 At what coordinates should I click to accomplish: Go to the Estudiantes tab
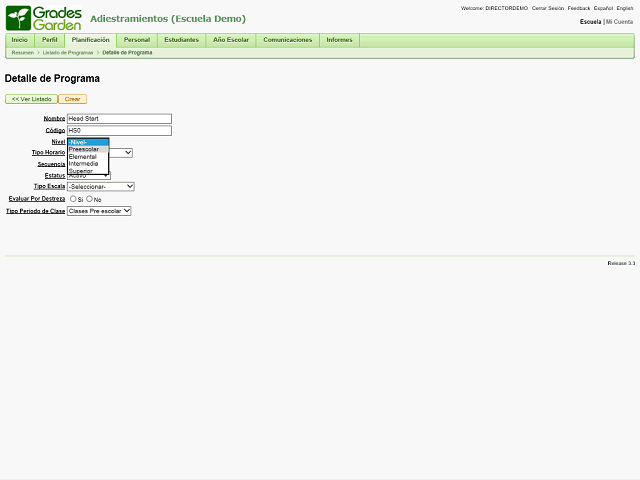point(182,40)
